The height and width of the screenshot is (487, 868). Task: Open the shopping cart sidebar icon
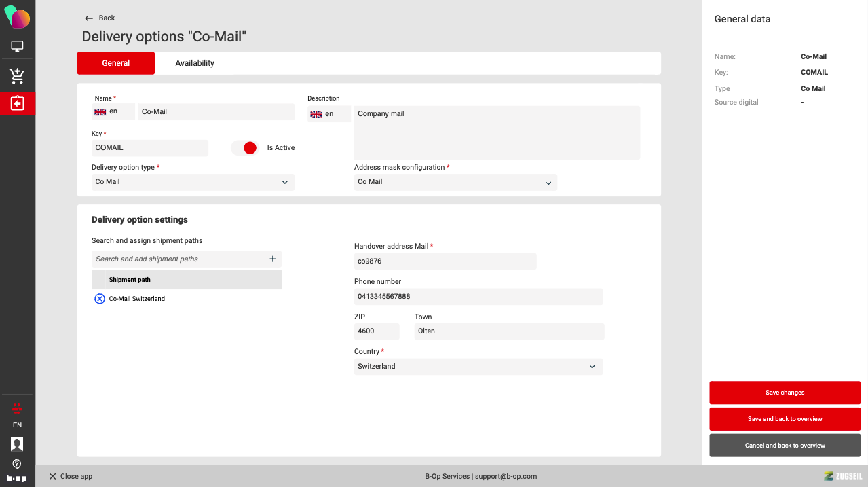[x=17, y=75]
